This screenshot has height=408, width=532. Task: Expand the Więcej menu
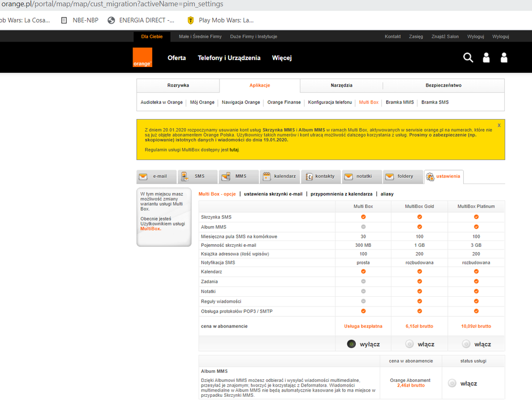click(282, 58)
